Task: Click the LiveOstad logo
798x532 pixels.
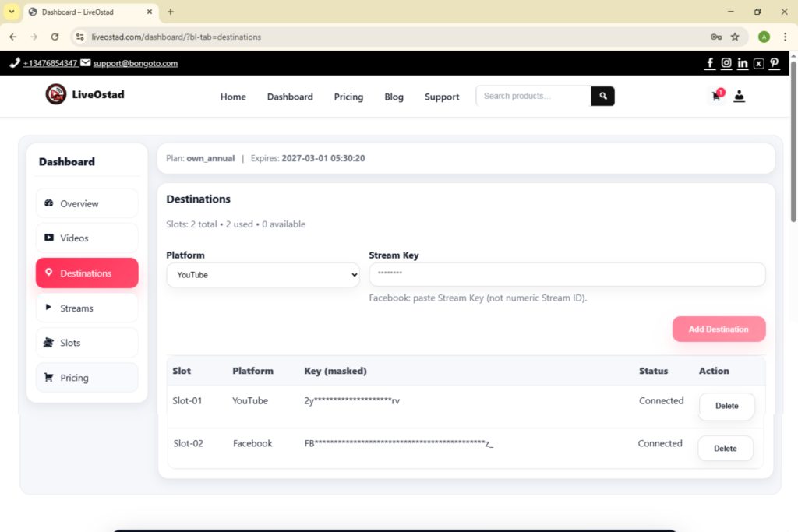Action: coord(85,94)
